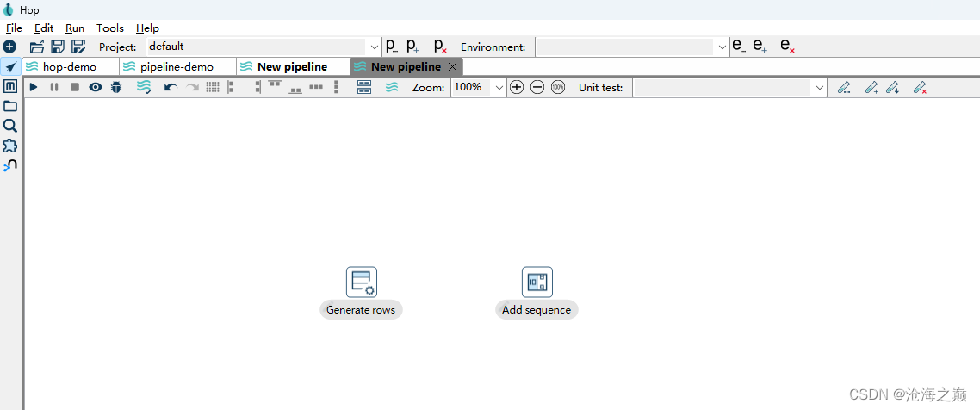Image resolution: width=980 pixels, height=410 pixels.
Task: Open the Edit menu
Action: point(44,28)
